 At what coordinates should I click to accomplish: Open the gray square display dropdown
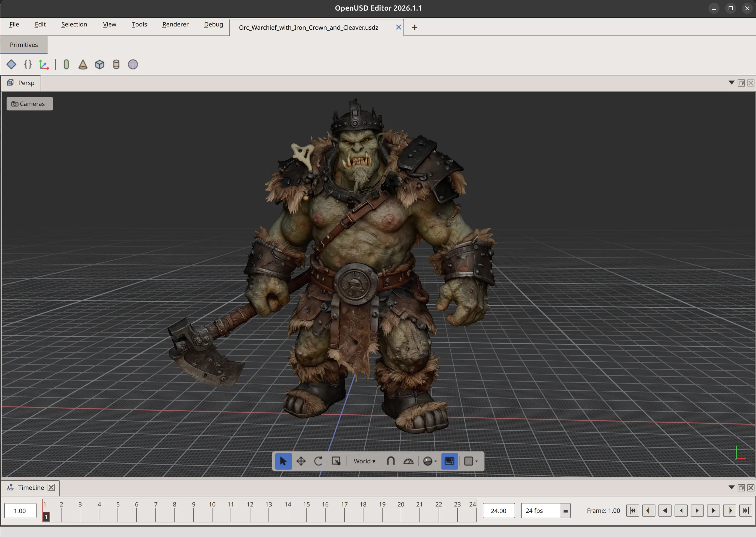471,461
